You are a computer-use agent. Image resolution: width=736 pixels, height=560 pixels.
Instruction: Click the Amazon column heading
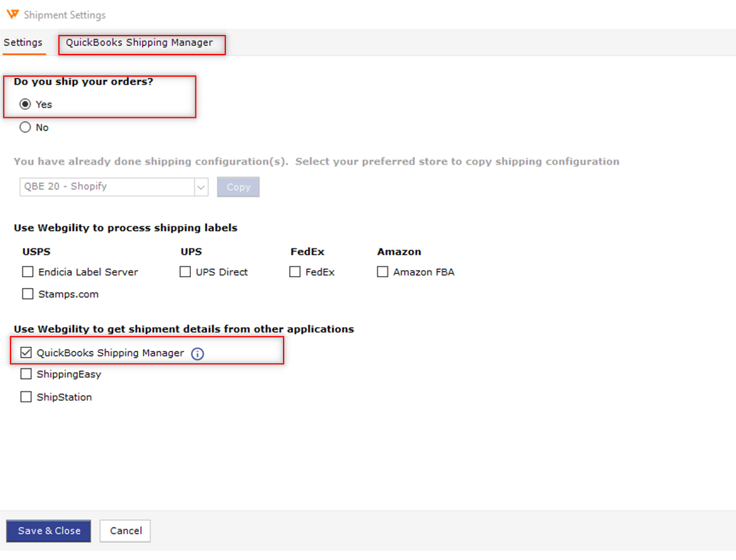[399, 251]
